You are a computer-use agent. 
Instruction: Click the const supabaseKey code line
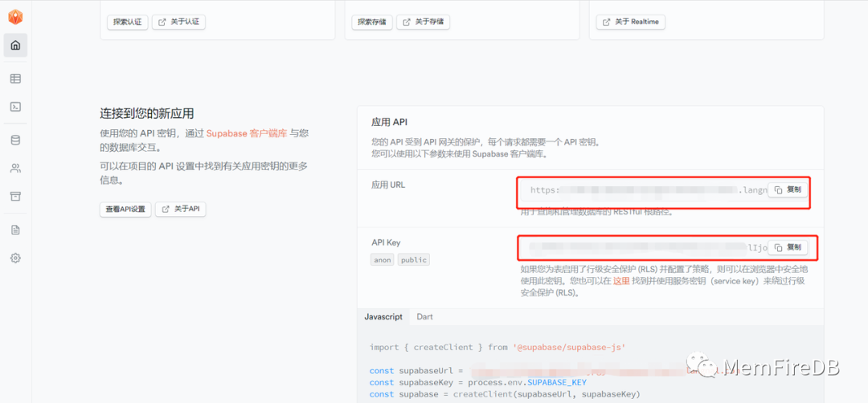click(477, 383)
